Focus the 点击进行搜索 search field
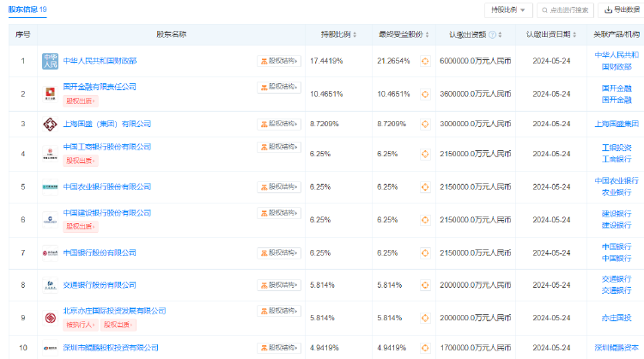Screen dimensions: 644x359 565,9
